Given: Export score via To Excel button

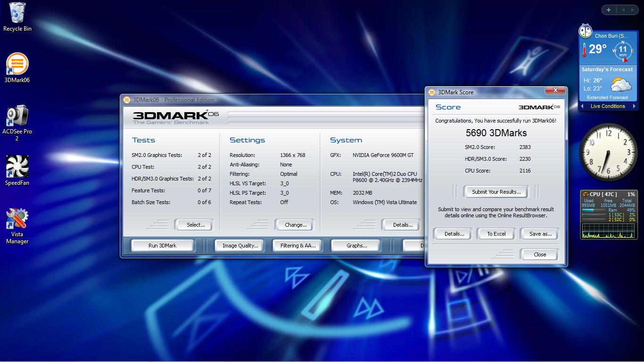Looking at the screenshot, I should [496, 234].
